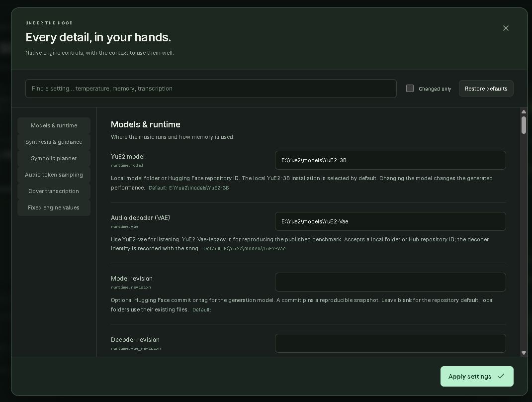Screen dimensions: 532x402
Task: Click the 'Decoder revision' setting label
Action: [x=135, y=339]
